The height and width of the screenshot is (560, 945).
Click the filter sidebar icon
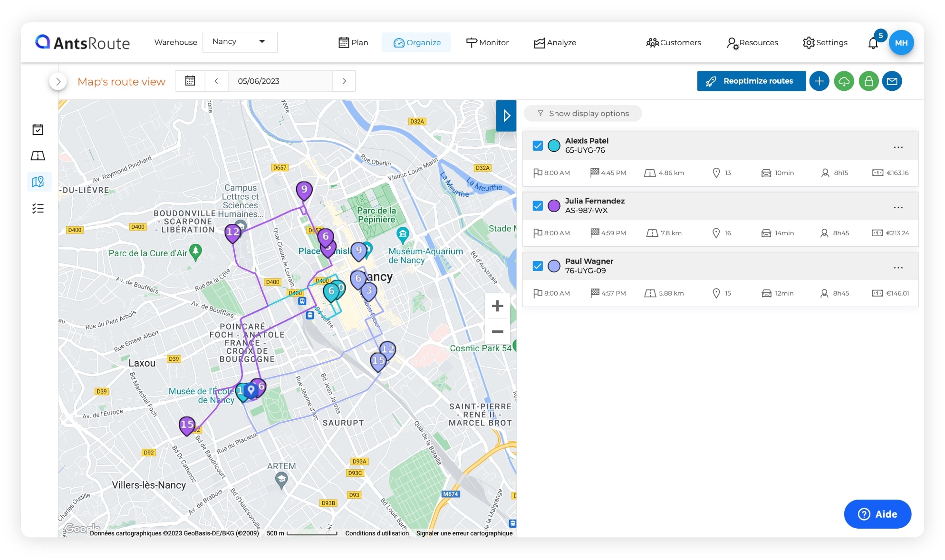coord(540,113)
